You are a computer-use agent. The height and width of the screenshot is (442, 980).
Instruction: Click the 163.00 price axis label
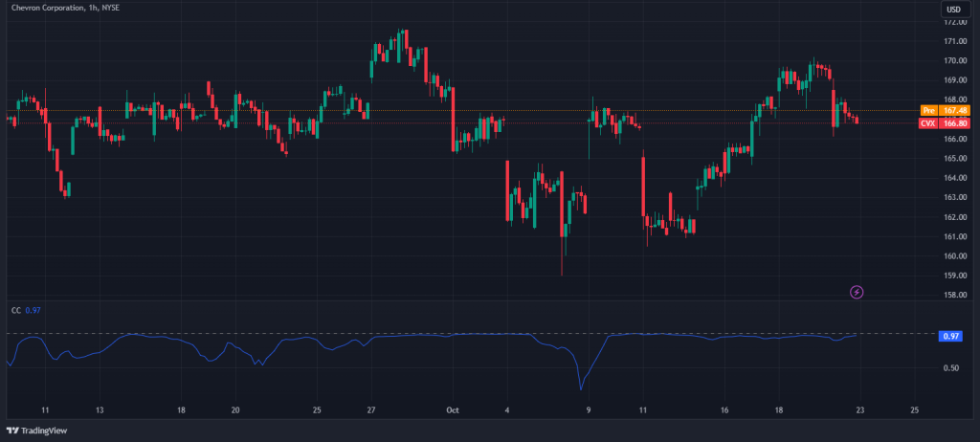954,197
